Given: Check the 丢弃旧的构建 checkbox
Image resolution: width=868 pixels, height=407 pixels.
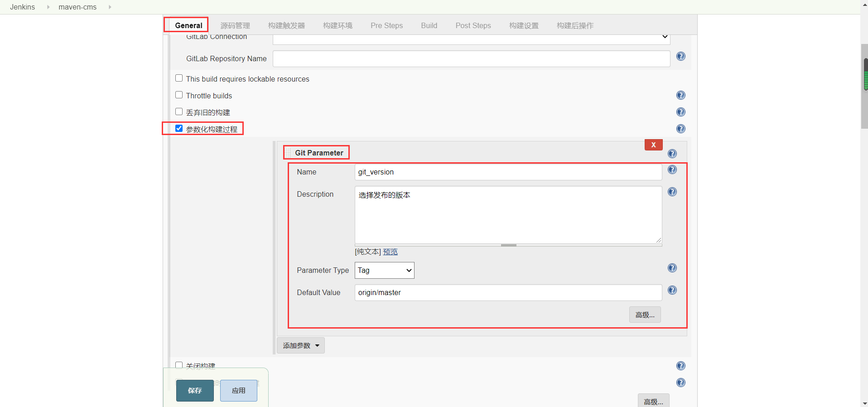Looking at the screenshot, I should click(x=179, y=111).
